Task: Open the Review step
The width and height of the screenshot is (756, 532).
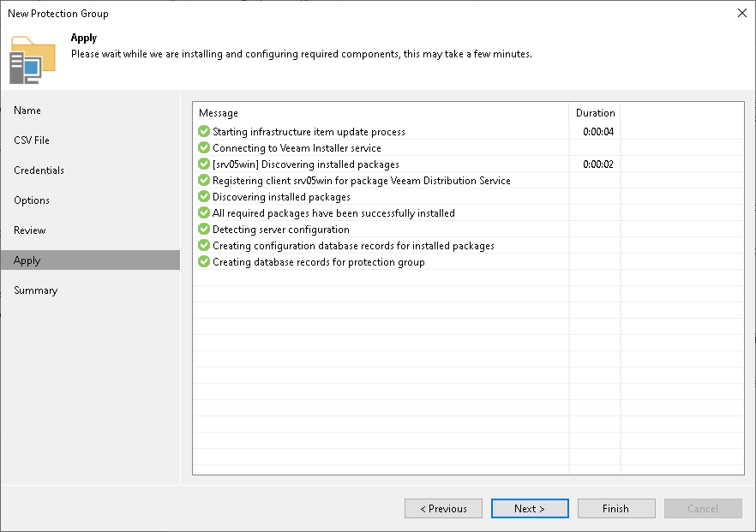Action: [30, 230]
